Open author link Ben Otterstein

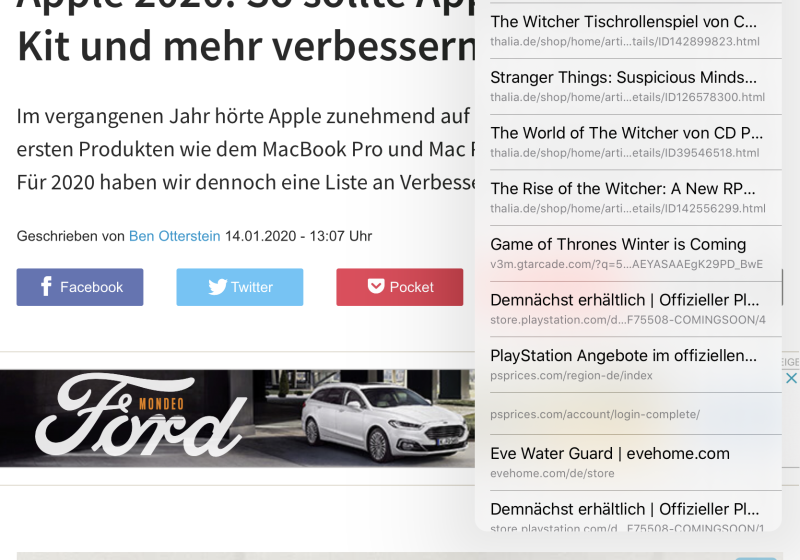pos(174,236)
